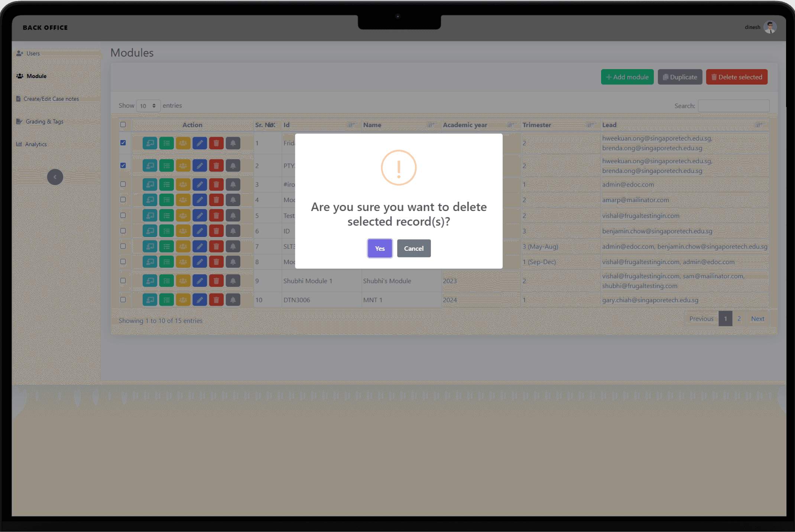Click the red trash icon in row 1
Screen dimensions: 795x532
[216, 143]
